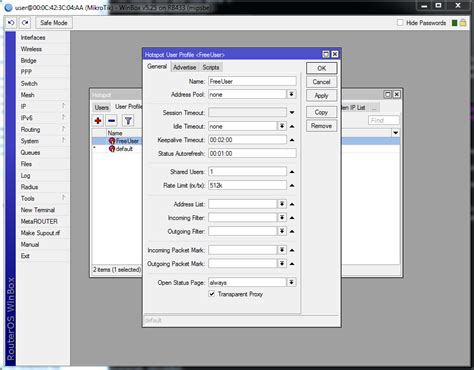Viewport: 474px width, 370px height.
Task: Open the Outgoing Filter dropdown
Action: point(282,231)
